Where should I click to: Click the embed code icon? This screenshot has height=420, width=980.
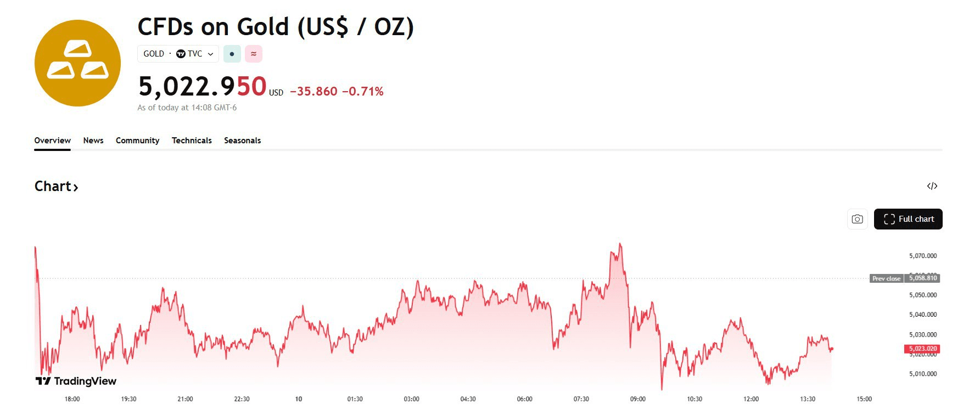click(932, 186)
